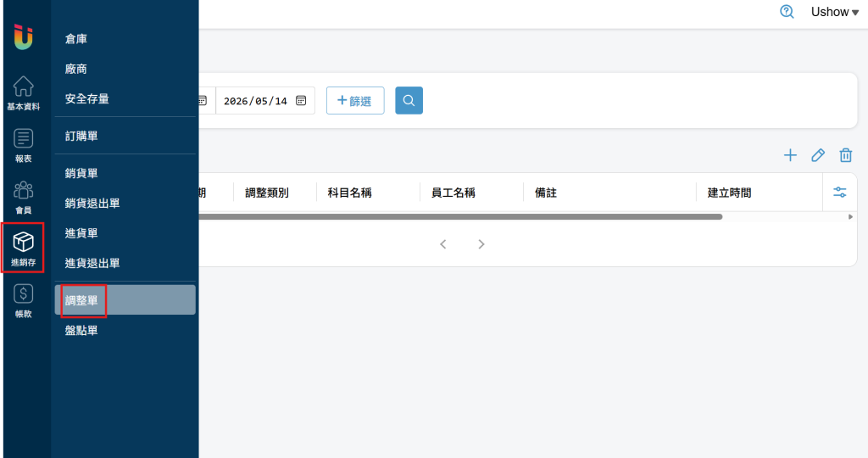868x458 pixels.
Task: Open 訂購單 menu item
Action: [x=125, y=136]
